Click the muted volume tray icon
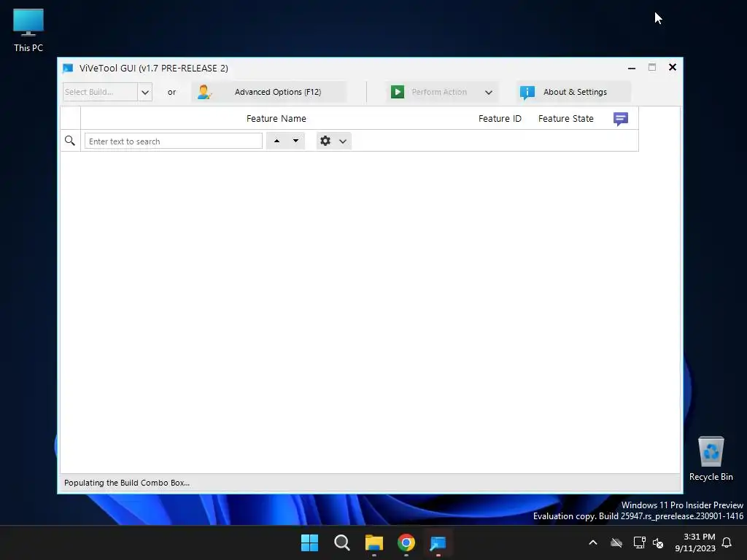 click(x=658, y=542)
